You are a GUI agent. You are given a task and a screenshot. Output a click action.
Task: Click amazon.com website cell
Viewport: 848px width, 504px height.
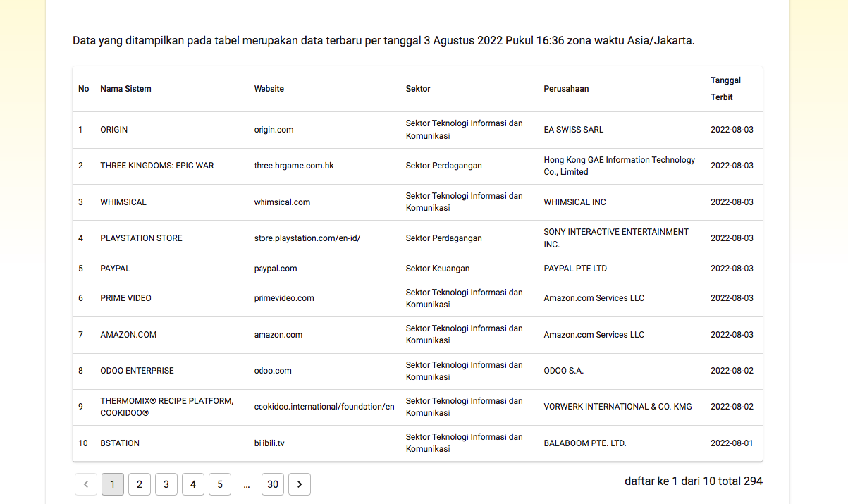(278, 335)
